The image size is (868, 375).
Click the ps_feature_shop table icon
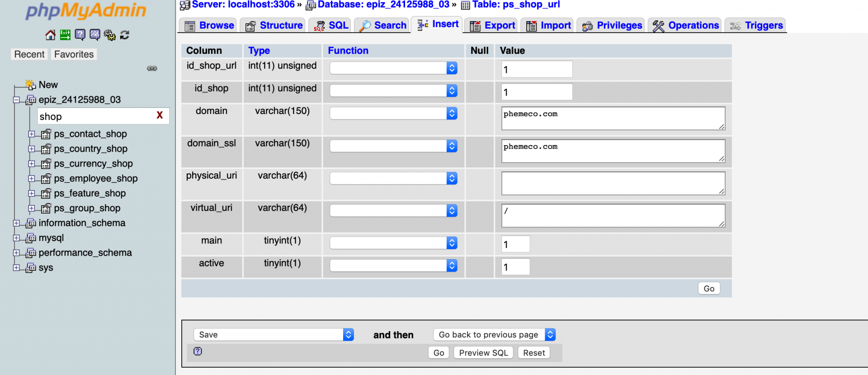(x=46, y=194)
